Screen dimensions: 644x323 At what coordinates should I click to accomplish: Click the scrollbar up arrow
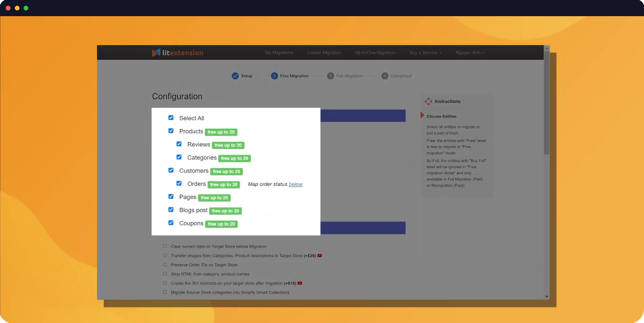click(x=547, y=49)
